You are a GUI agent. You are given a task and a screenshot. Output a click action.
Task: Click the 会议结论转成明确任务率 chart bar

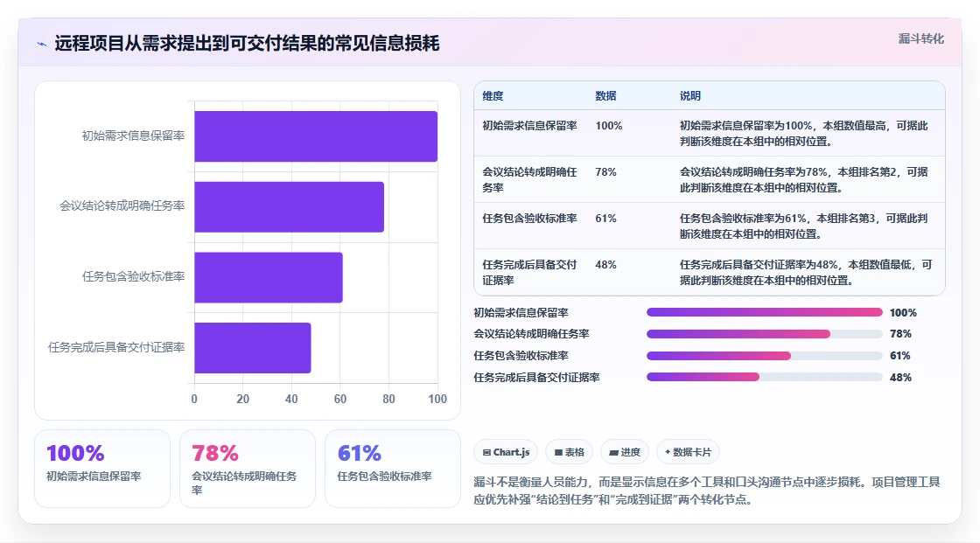click(x=289, y=207)
